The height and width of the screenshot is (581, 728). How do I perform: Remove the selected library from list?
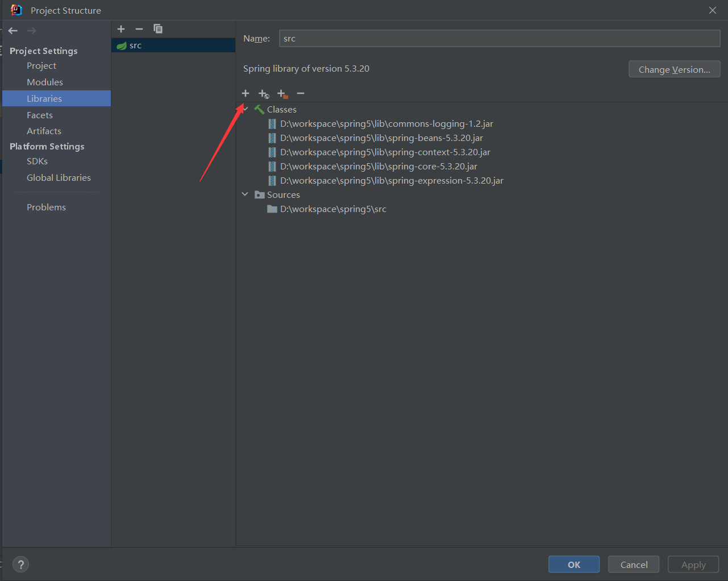tap(139, 29)
